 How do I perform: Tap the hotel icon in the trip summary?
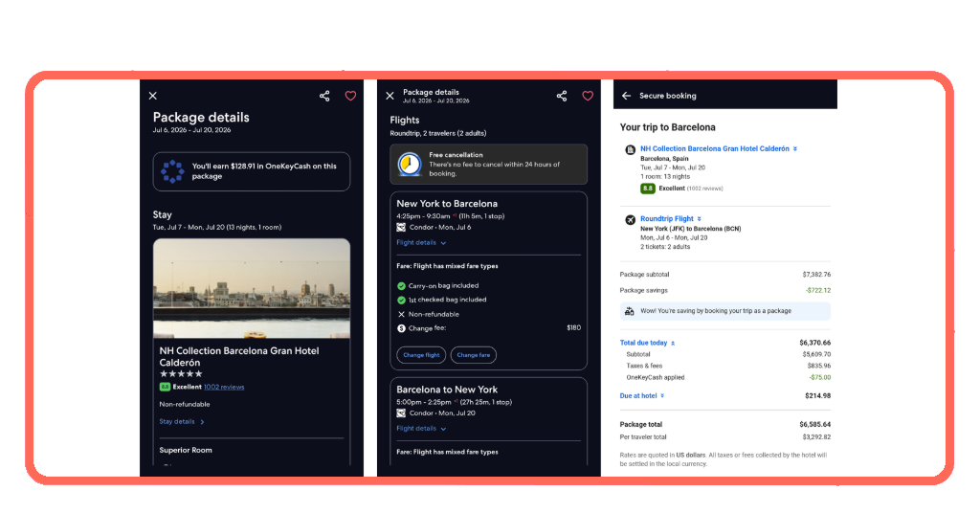coord(630,149)
